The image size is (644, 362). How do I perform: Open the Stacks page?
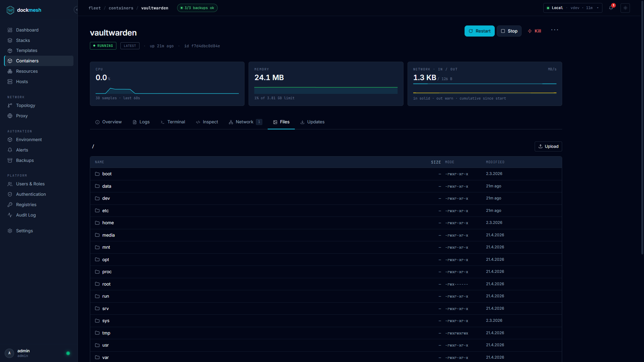(39, 40)
